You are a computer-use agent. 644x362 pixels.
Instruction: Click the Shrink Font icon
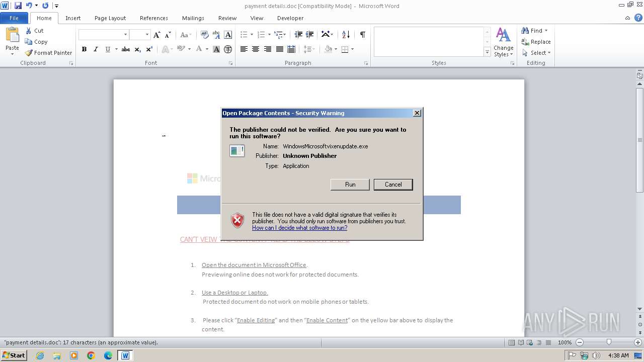coord(168,35)
